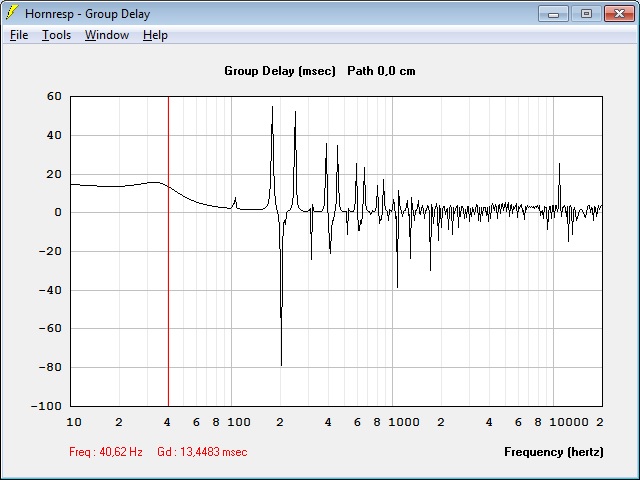Click the 'Path 0,0 cm' label
Image resolution: width=640 pixels, height=480 pixels.
point(381,71)
